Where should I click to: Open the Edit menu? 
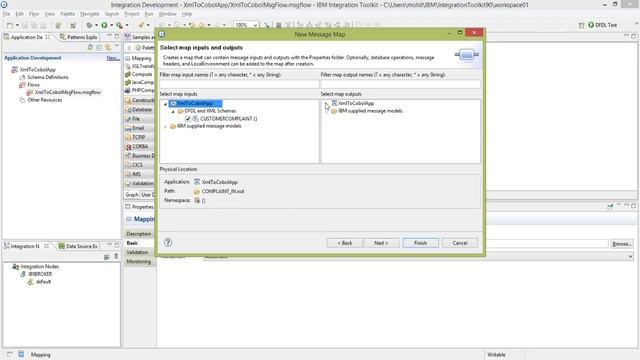19,14
